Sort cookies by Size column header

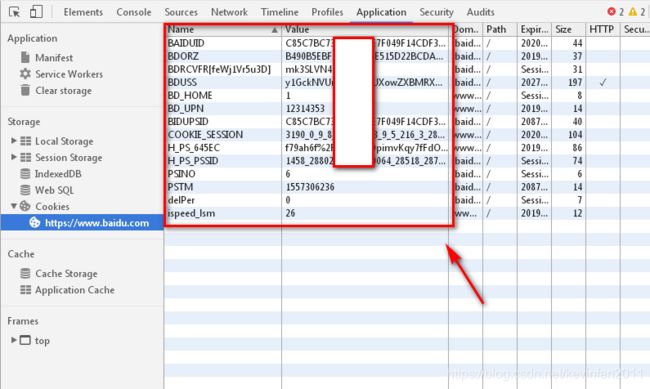568,29
